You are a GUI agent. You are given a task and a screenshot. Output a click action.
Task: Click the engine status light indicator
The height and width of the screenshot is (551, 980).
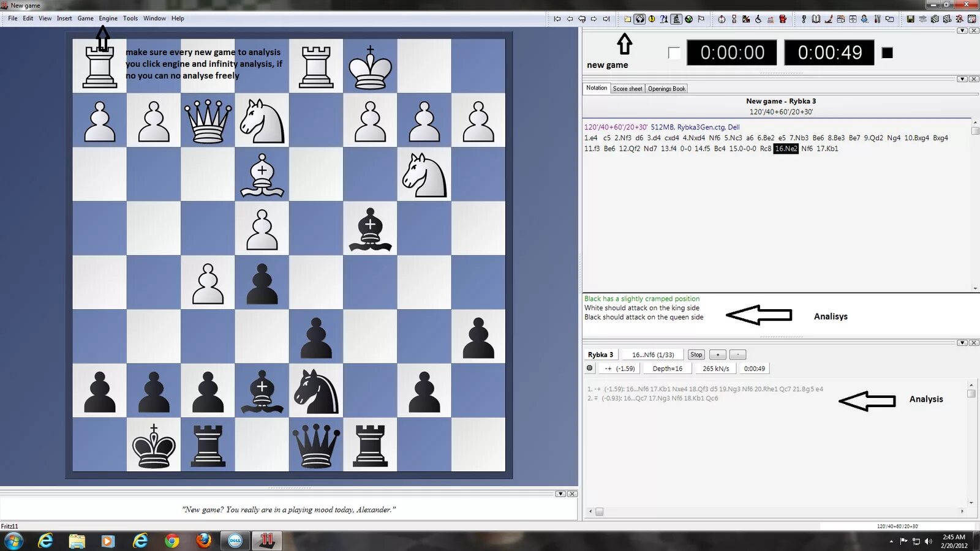pyautogui.click(x=590, y=368)
